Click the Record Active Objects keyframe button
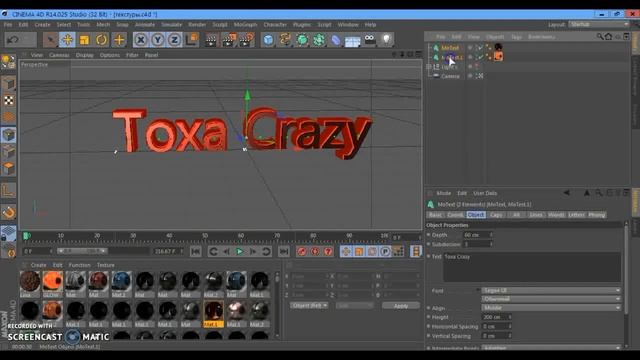 click(x=302, y=251)
